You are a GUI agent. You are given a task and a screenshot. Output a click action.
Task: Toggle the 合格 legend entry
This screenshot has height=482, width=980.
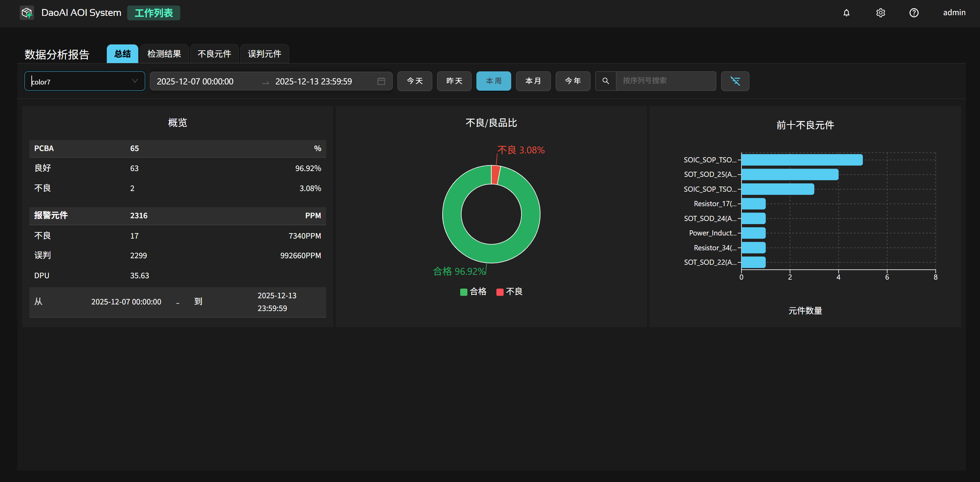click(473, 292)
